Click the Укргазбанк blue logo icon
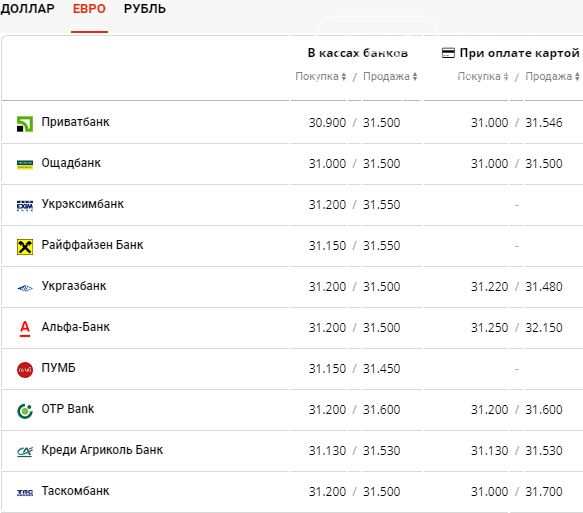 (25, 288)
